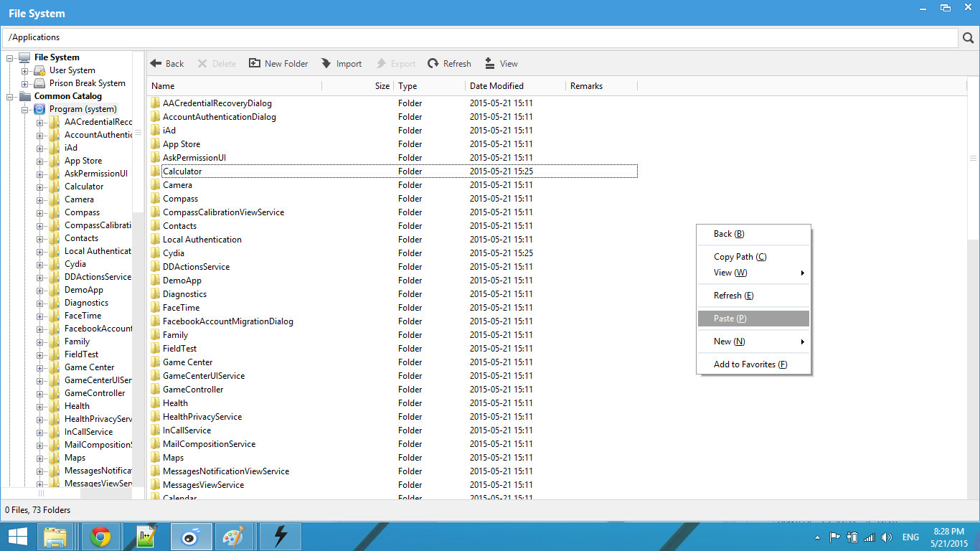This screenshot has height=551, width=980.
Task: Select Program (system) icon in tree
Action: click(39, 109)
